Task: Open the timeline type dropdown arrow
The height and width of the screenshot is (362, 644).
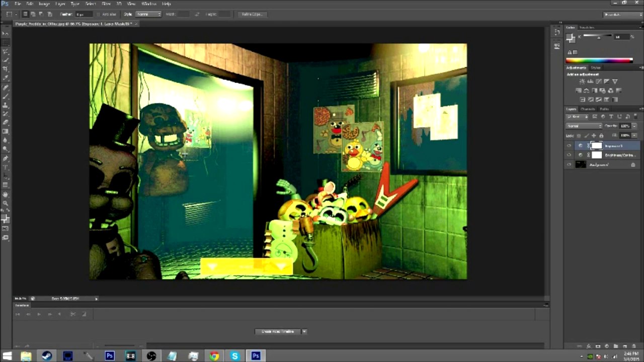Action: click(x=304, y=331)
